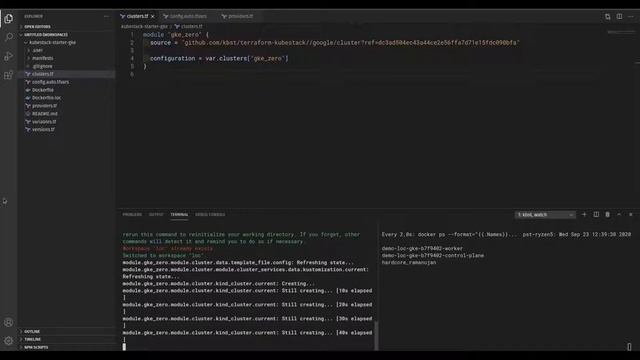Switch to the Problems panel tab
The image size is (640, 360).
click(132, 214)
